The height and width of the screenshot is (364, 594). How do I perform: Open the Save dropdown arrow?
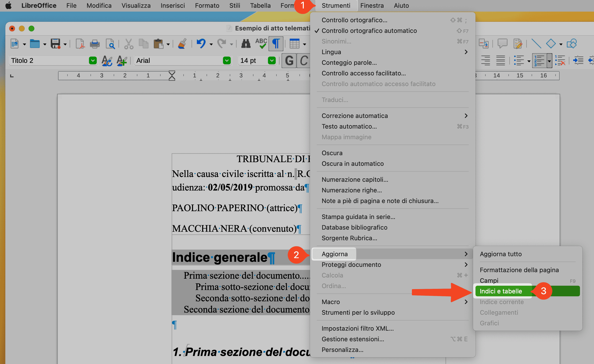pos(65,44)
